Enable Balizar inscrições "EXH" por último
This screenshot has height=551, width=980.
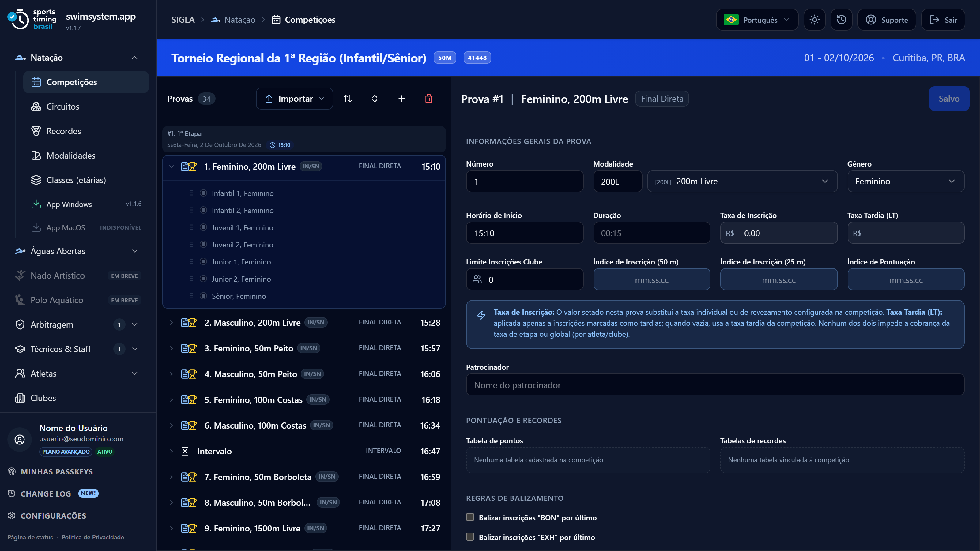click(x=470, y=537)
